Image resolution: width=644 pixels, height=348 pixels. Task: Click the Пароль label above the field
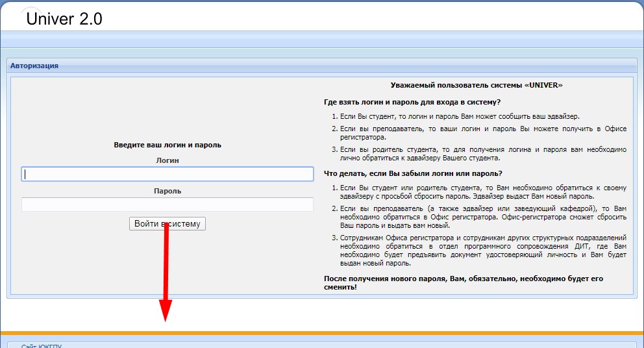(x=167, y=191)
